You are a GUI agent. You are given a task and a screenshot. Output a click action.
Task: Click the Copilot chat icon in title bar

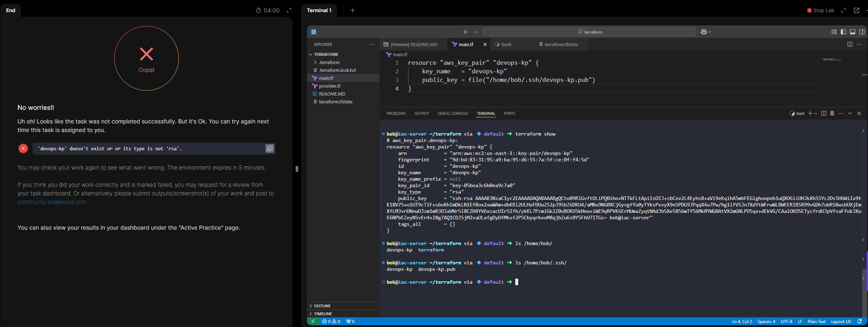(704, 32)
